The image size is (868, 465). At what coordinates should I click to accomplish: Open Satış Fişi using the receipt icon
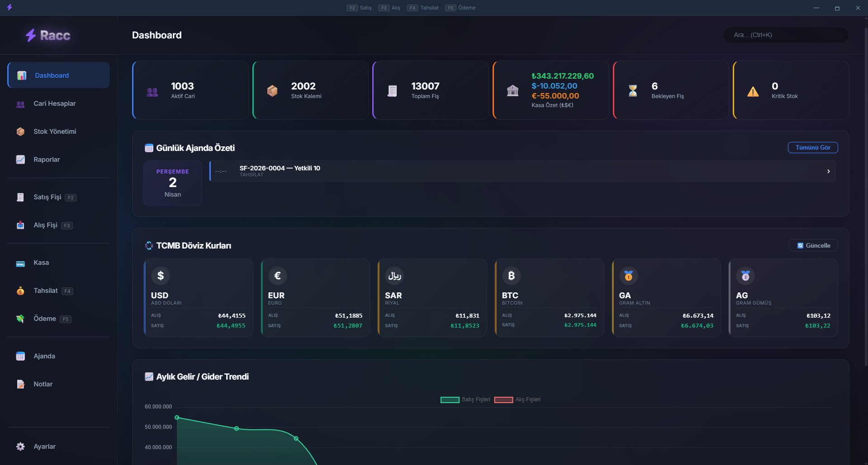[20, 197]
